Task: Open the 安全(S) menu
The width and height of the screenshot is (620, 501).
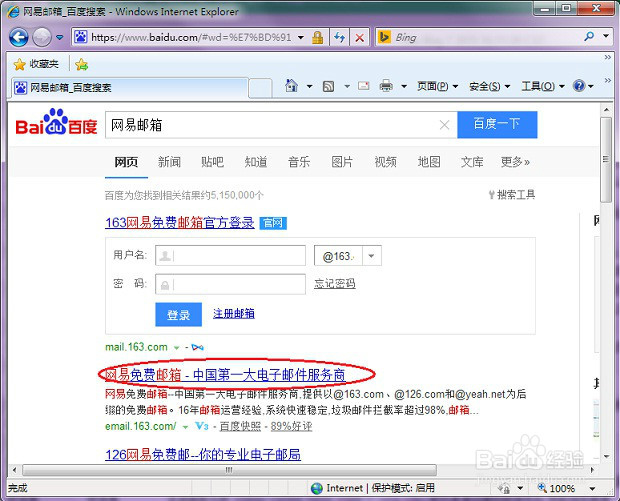Action: (490, 86)
